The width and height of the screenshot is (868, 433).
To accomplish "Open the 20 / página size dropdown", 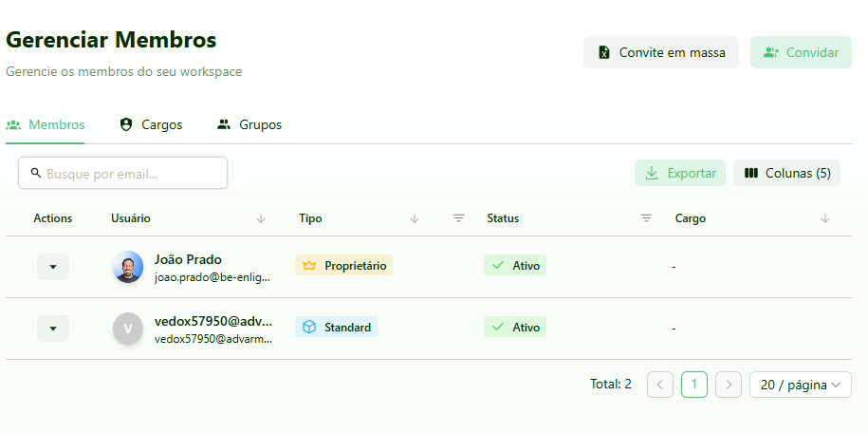I will click(800, 385).
